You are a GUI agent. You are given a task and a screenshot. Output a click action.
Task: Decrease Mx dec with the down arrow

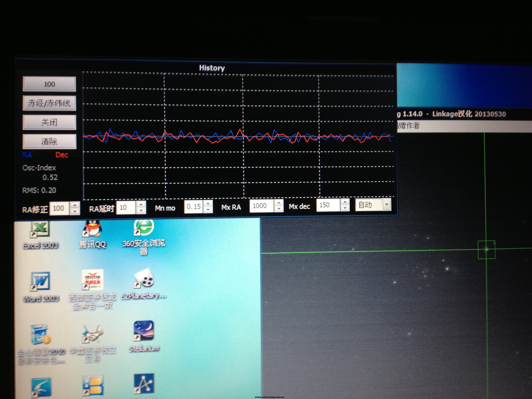[x=345, y=208]
